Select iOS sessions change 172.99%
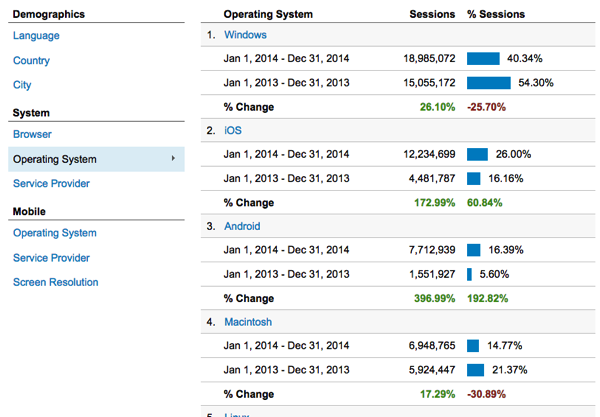Screen dimensions: 600x417 point(435,202)
